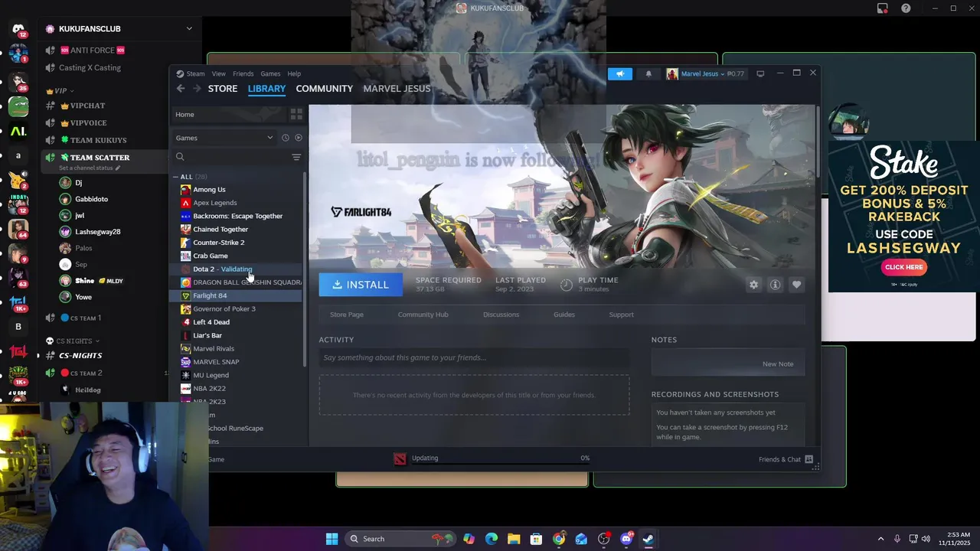Switch to the STORE tab
This screenshot has height=551, width=980.
point(223,89)
